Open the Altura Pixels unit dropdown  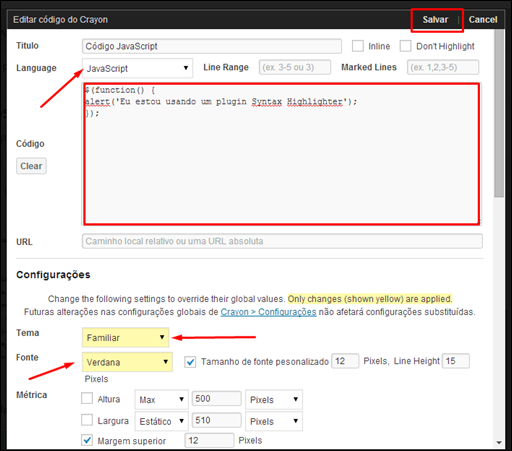coord(274,399)
